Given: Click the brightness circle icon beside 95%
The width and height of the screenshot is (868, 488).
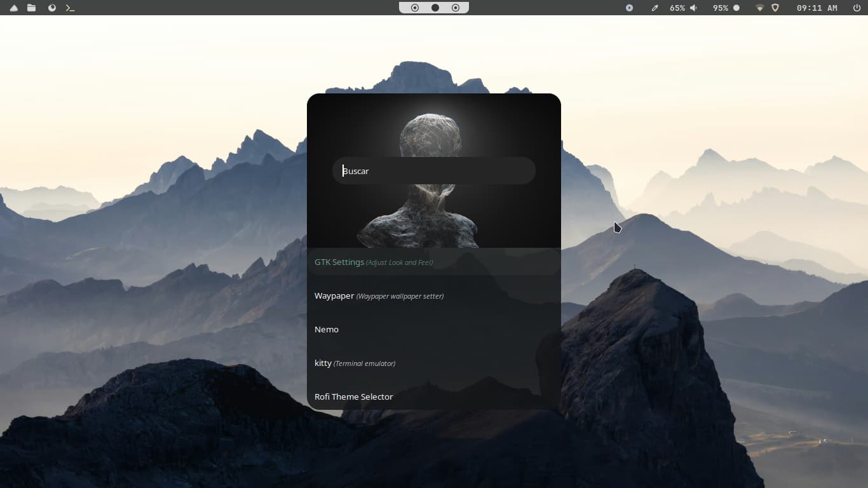Looking at the screenshot, I should pyautogui.click(x=736, y=8).
